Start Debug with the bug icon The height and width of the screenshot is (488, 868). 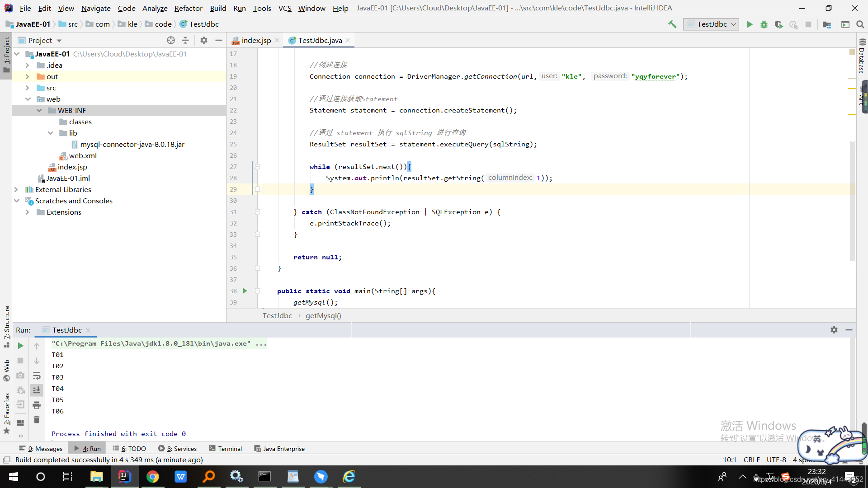764,24
